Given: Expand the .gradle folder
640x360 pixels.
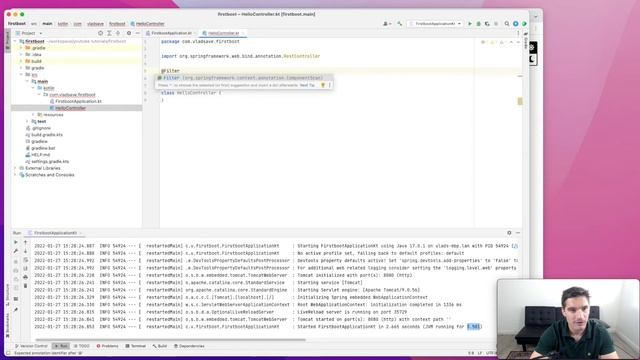Looking at the screenshot, I should pos(21,48).
